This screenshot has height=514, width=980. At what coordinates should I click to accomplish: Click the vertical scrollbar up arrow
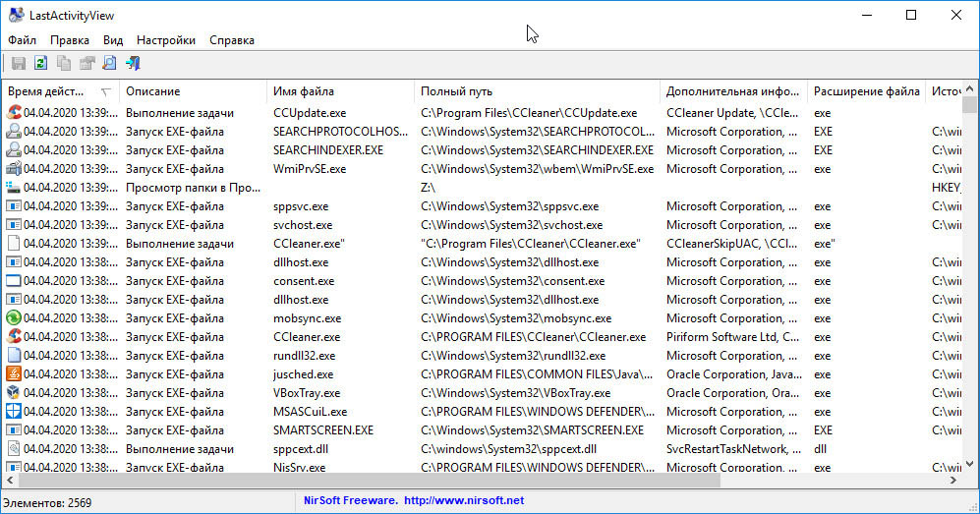969,89
